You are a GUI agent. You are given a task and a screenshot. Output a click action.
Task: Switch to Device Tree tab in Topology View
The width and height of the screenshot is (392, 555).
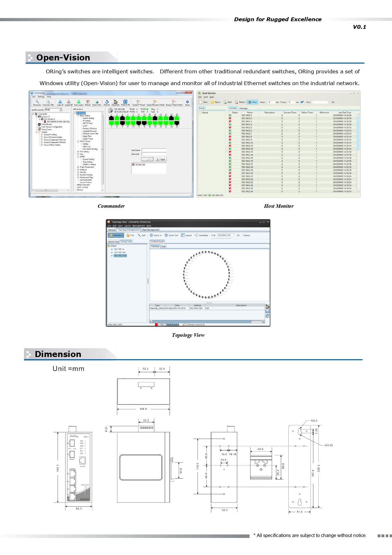click(x=113, y=242)
